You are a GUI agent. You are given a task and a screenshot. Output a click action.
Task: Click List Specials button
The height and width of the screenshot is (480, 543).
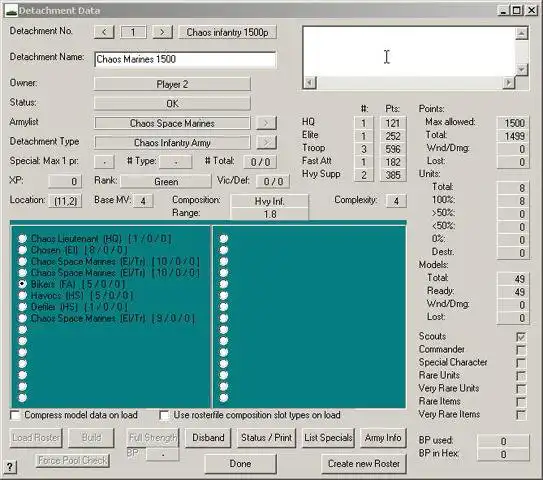(x=328, y=438)
